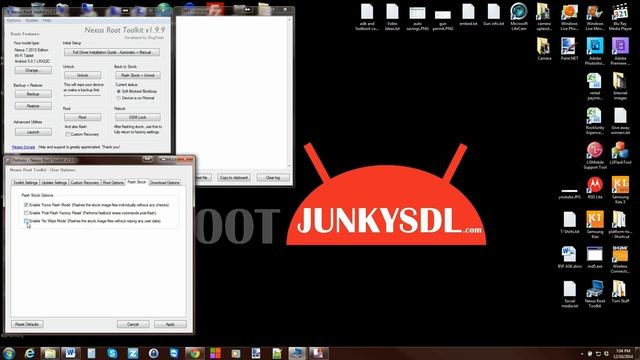This screenshot has height=360, width=640.
Task: Select LGMobile Support Tool desktop icon
Action: pos(595,156)
